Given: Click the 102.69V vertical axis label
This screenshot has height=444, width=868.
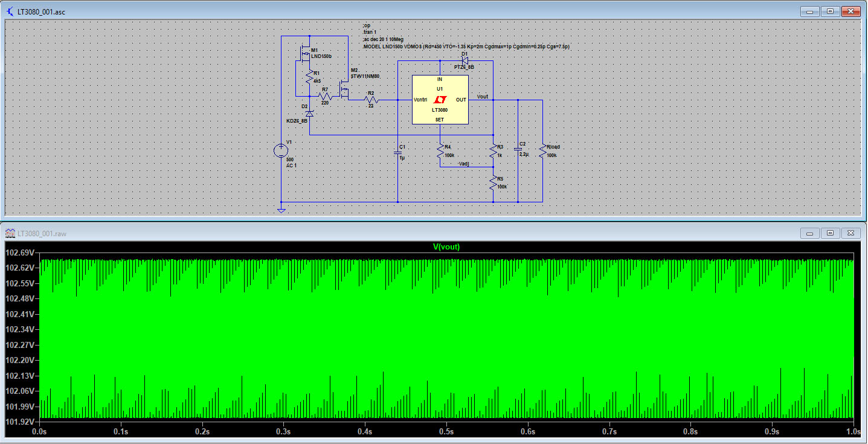Looking at the screenshot, I should click(19, 253).
